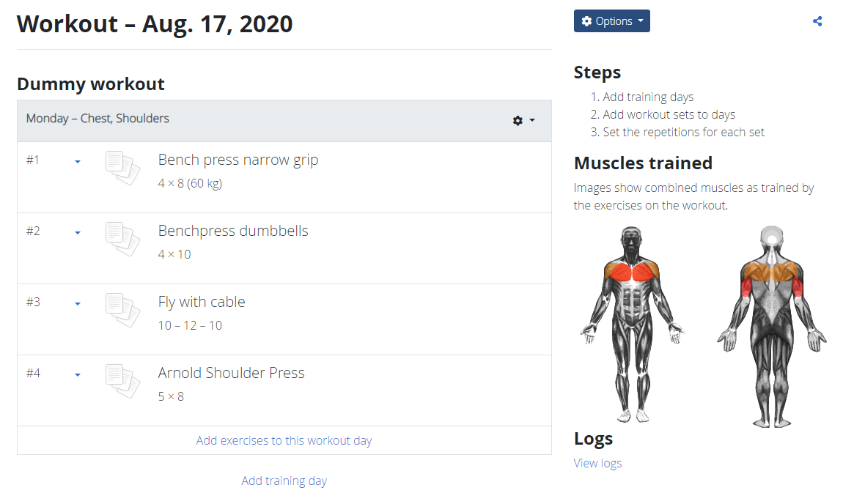Click the share icon at top right
The image size is (843, 504).
(817, 21)
